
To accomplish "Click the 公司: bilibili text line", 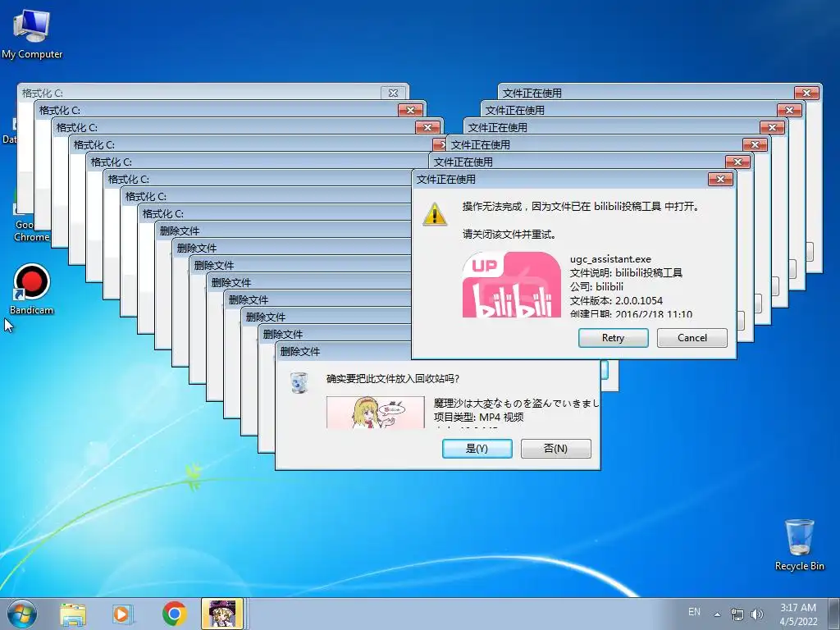I will coord(596,286).
